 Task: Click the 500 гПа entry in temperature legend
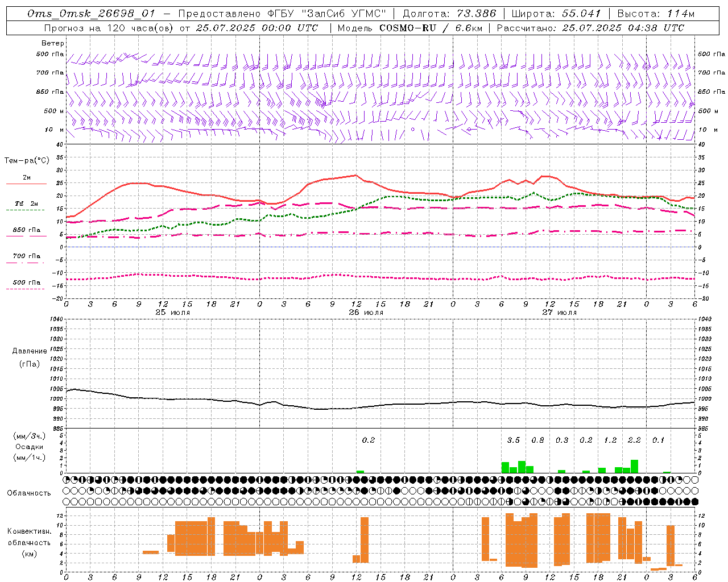click(27, 282)
